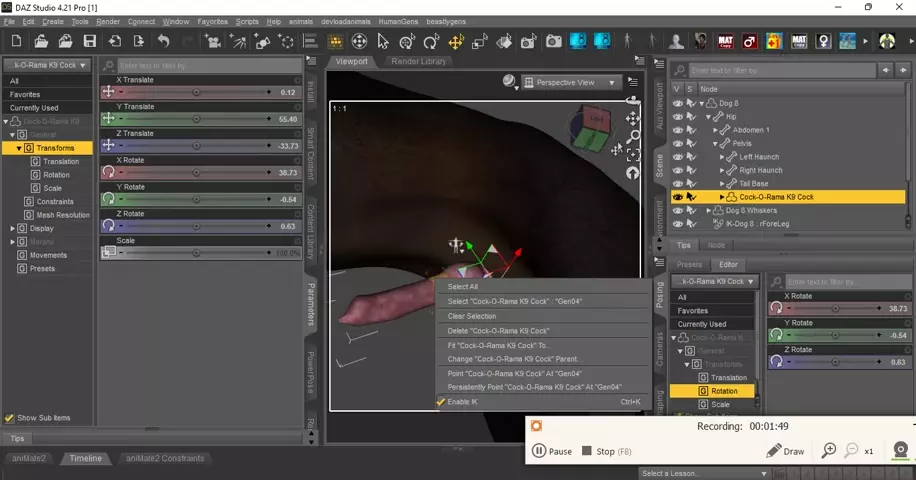Toggle visibility eye for the Dog 8 node
This screenshot has width=916, height=480.
tap(678, 103)
